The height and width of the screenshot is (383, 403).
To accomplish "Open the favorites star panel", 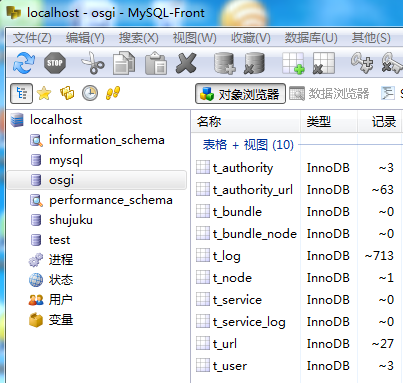I will tap(44, 93).
